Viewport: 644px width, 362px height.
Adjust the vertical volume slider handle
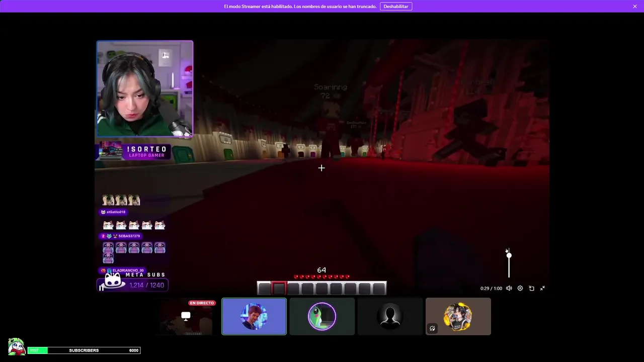[509, 255]
